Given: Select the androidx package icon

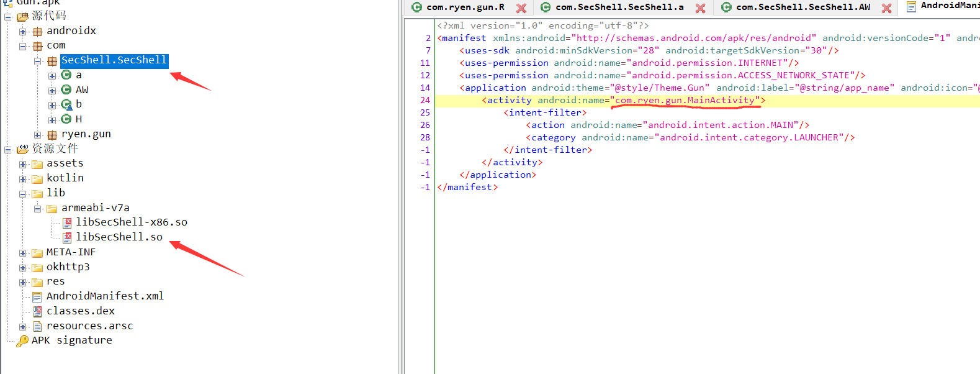Looking at the screenshot, I should (38, 31).
